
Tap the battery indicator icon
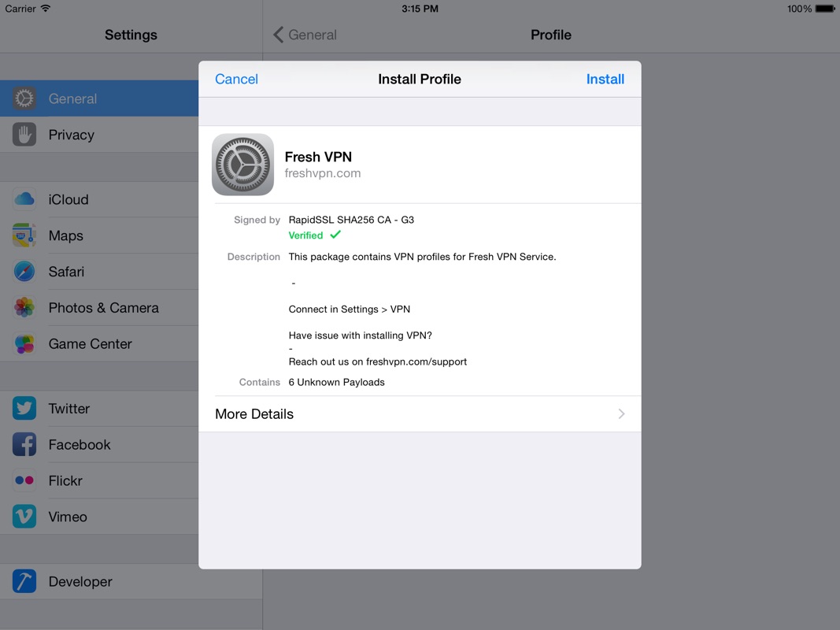[x=825, y=9]
